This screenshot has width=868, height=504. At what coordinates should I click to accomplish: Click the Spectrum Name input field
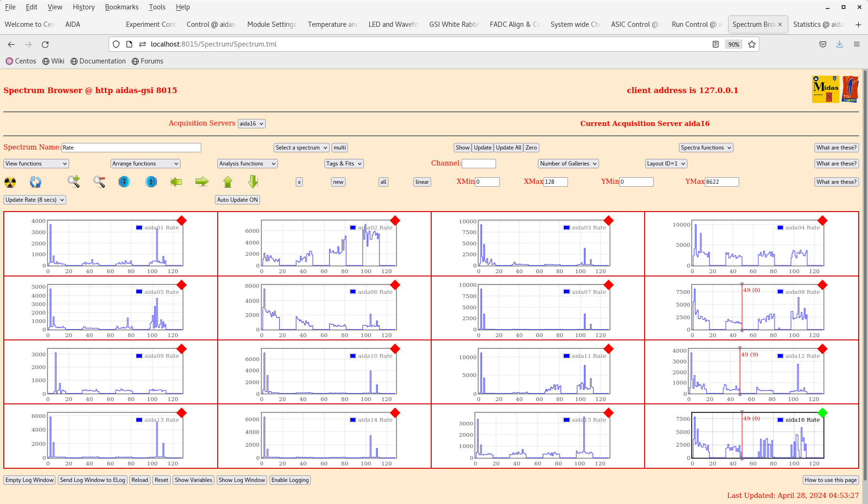point(131,148)
